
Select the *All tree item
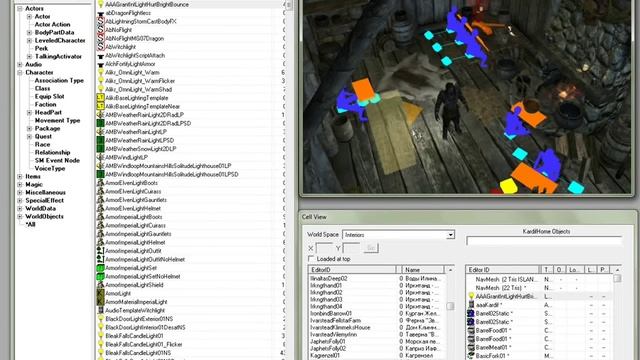pos(31,224)
